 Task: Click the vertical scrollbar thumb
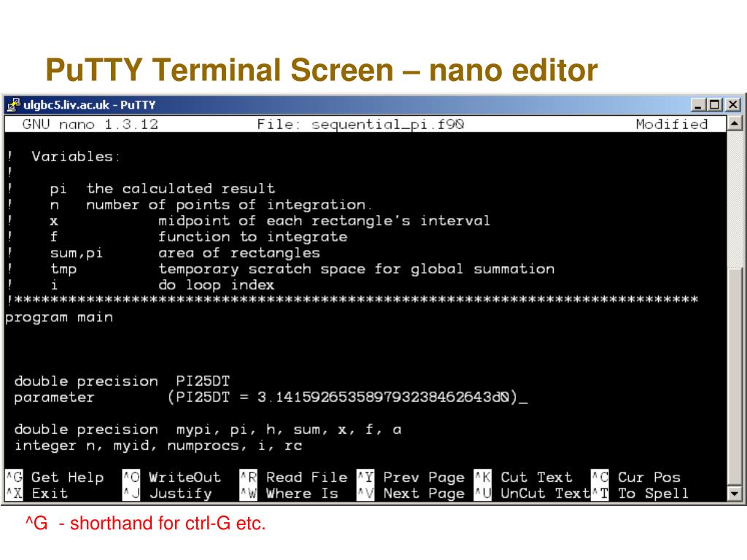pos(734,376)
